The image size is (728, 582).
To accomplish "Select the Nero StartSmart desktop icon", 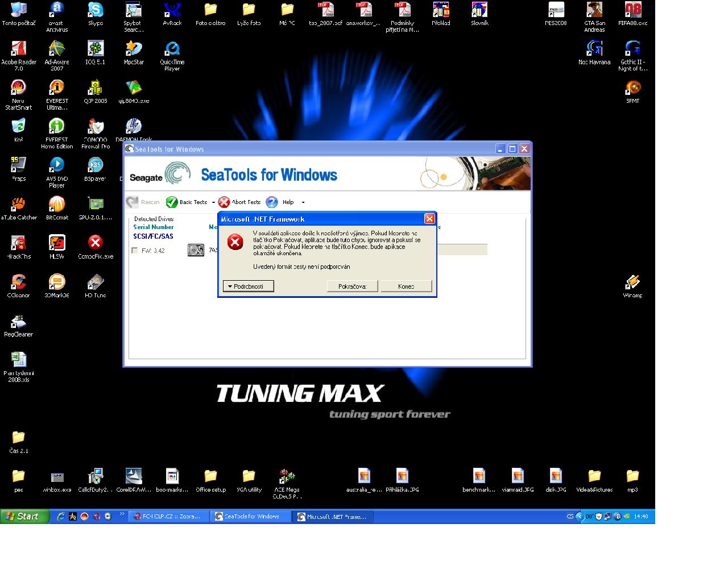I will click(x=19, y=95).
